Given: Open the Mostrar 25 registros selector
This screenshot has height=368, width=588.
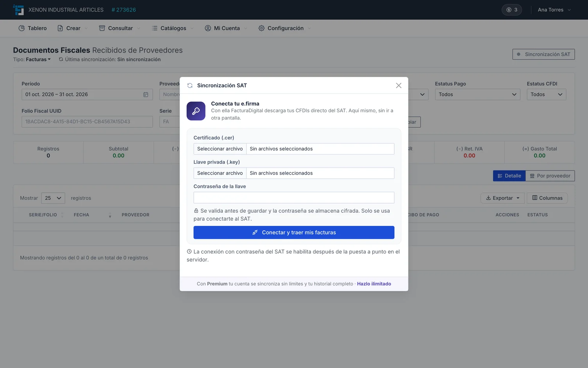Looking at the screenshot, I should click(53, 198).
